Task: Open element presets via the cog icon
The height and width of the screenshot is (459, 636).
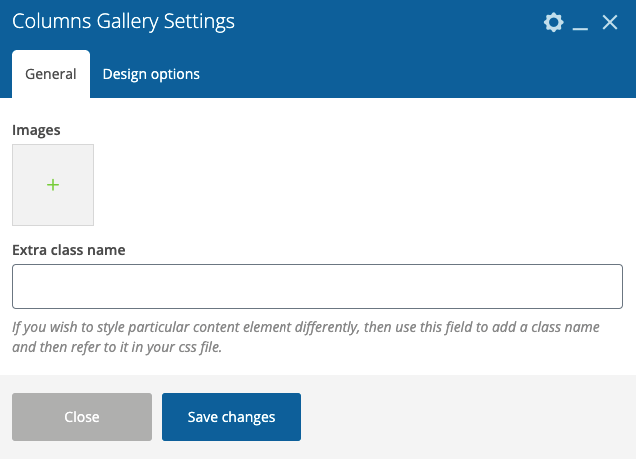Action: 554,22
